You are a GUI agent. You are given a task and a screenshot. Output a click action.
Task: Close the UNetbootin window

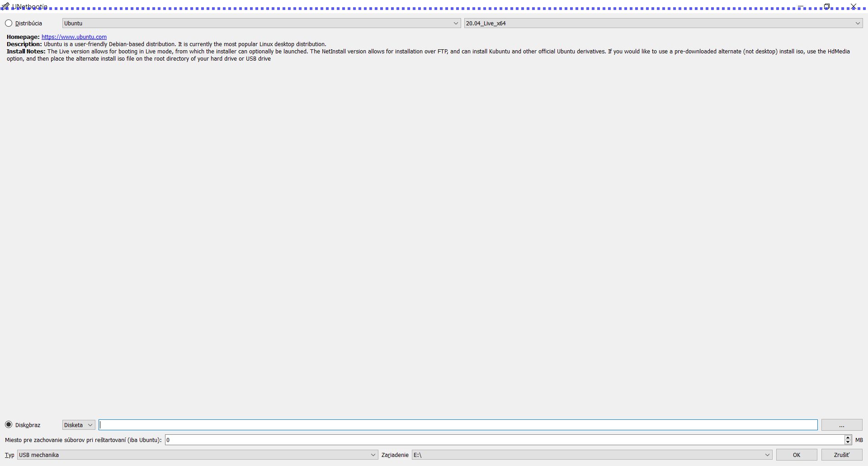[x=853, y=6]
